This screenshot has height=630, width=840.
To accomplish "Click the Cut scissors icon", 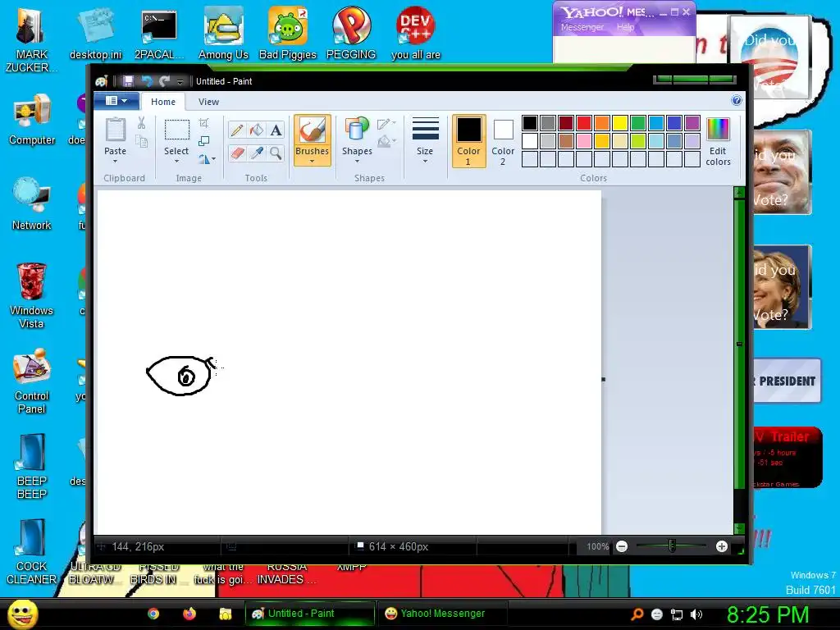I will (141, 123).
